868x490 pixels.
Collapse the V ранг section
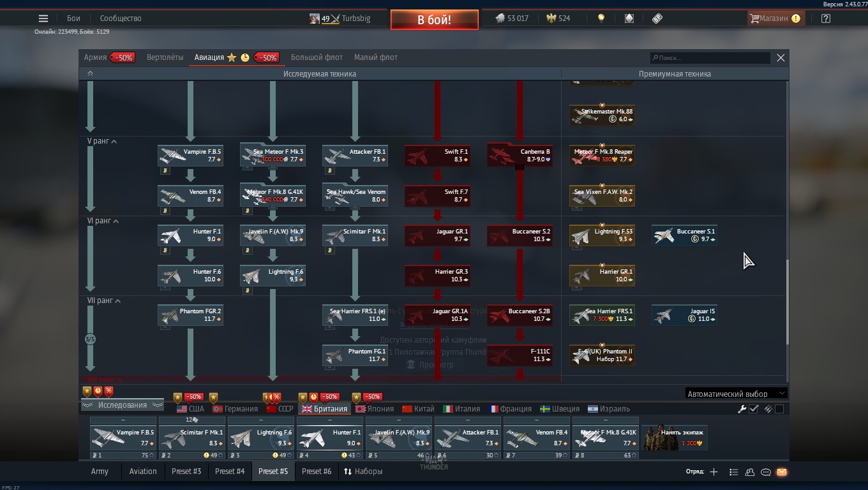coord(114,141)
